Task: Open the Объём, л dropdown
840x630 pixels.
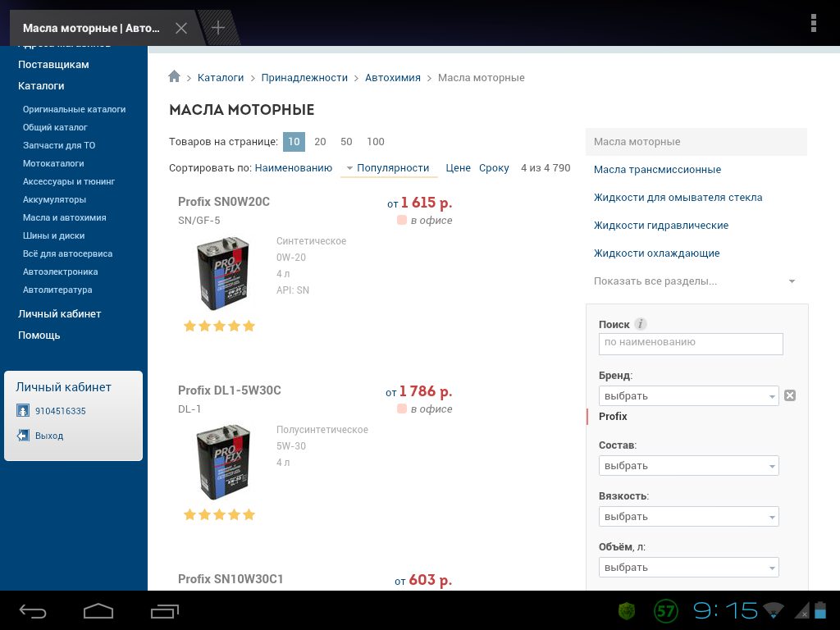Action: pos(688,568)
